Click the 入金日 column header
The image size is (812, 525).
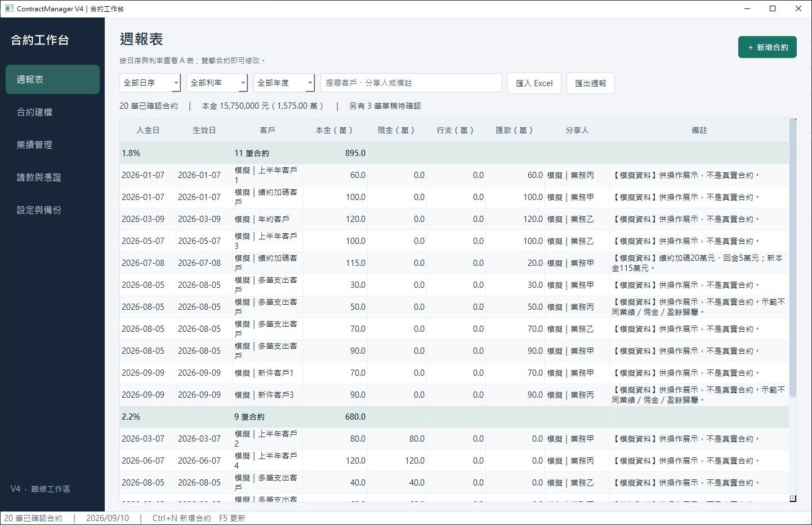148,130
